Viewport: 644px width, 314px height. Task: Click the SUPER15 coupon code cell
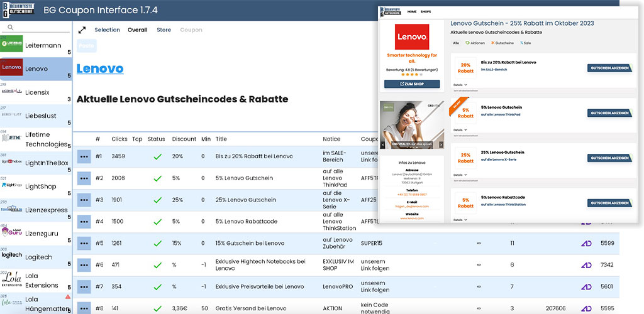[x=372, y=244]
